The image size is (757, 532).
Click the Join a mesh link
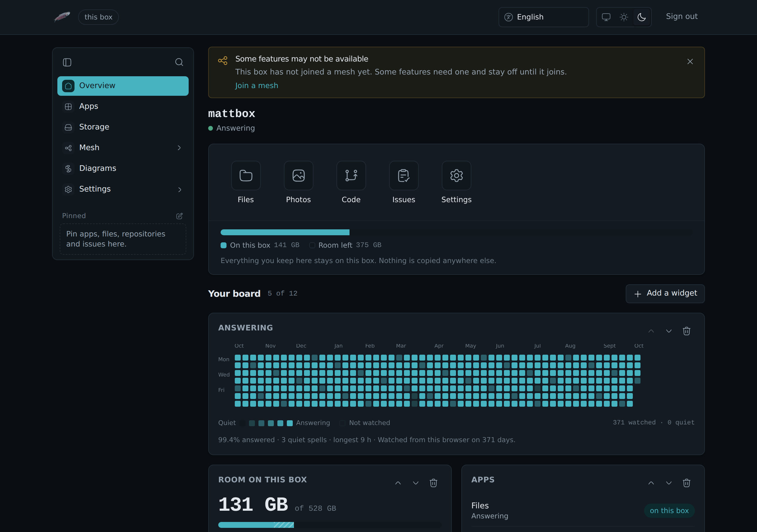click(x=256, y=86)
